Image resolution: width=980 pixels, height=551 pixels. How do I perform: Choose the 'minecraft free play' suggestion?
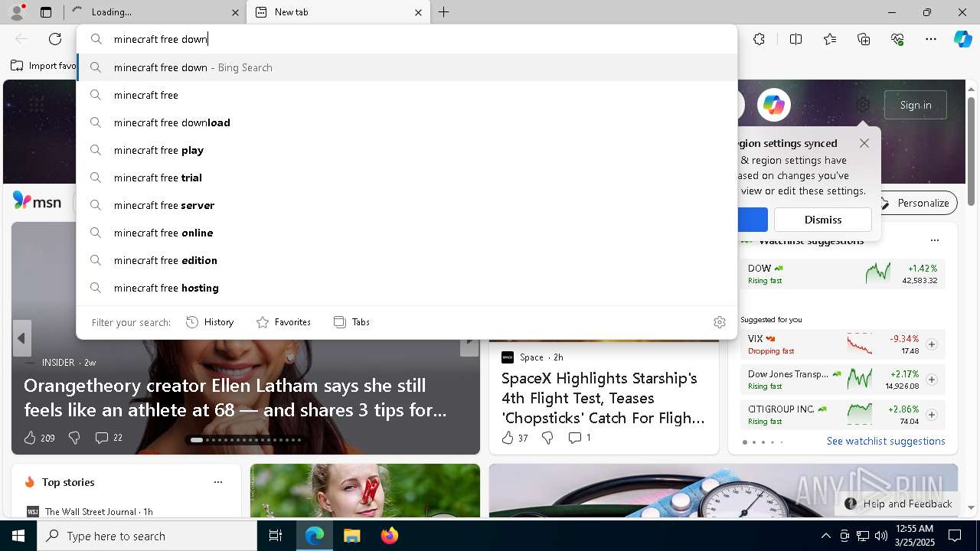(407, 150)
